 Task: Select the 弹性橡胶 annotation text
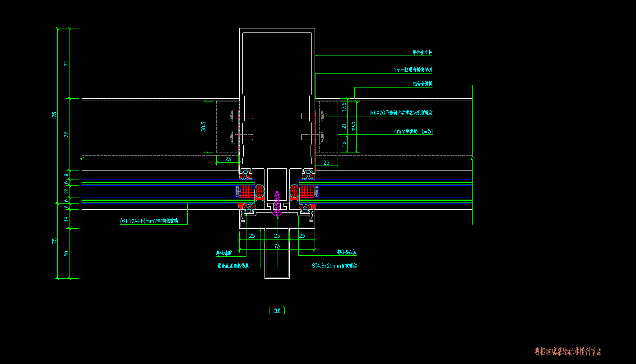point(224,253)
